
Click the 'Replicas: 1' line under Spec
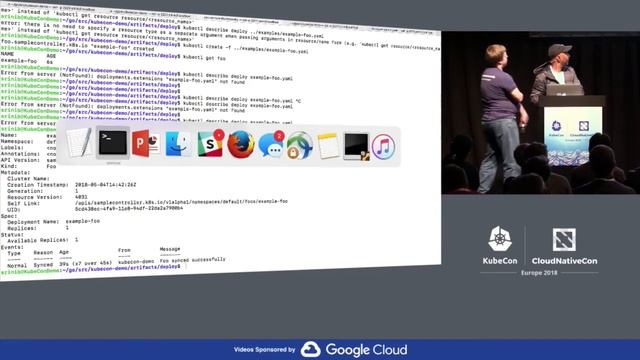38,228
